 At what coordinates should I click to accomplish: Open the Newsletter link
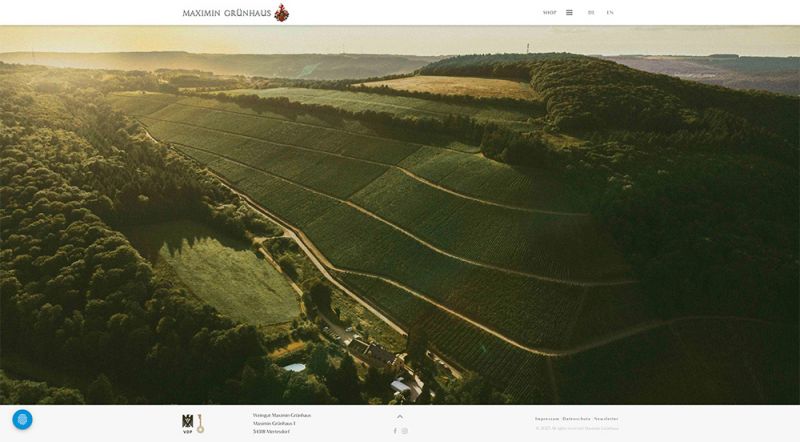pyautogui.click(x=606, y=419)
